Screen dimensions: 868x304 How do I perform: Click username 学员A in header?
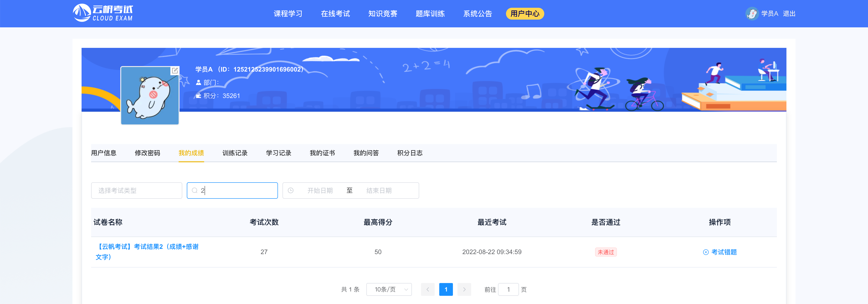coord(770,13)
